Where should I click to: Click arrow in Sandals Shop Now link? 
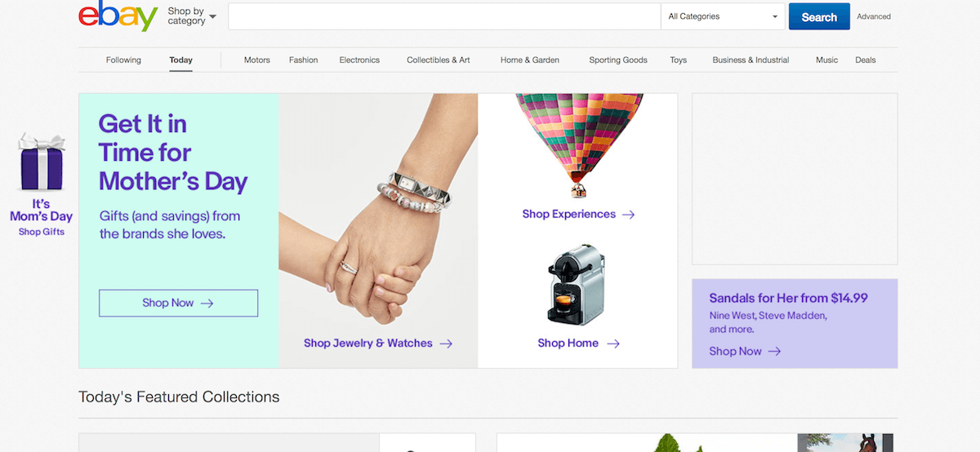click(x=773, y=352)
